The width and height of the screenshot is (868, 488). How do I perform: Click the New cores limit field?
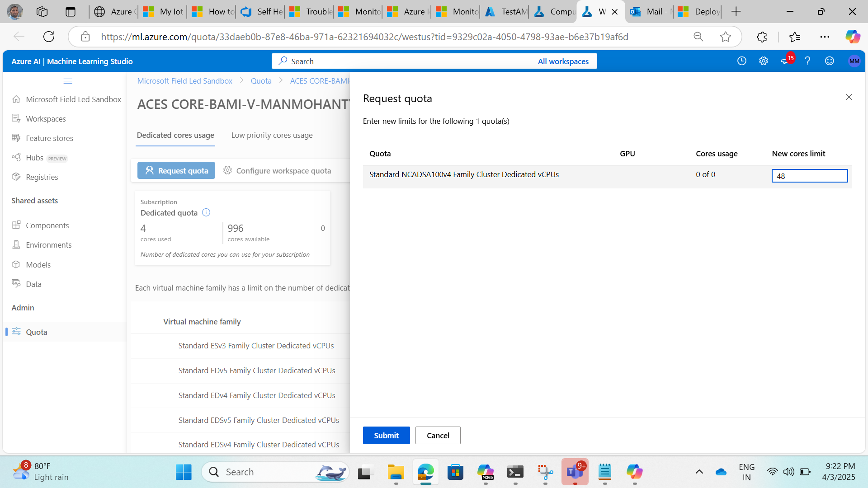point(809,176)
